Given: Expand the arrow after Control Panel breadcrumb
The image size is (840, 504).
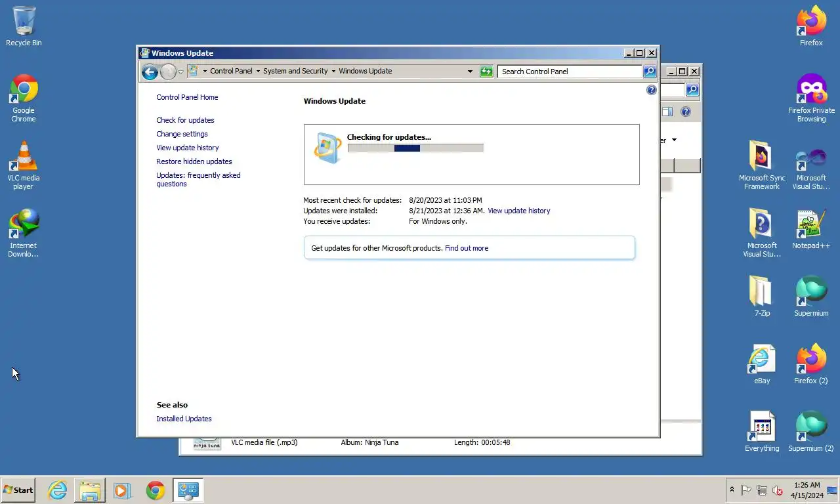Looking at the screenshot, I should click(x=258, y=72).
